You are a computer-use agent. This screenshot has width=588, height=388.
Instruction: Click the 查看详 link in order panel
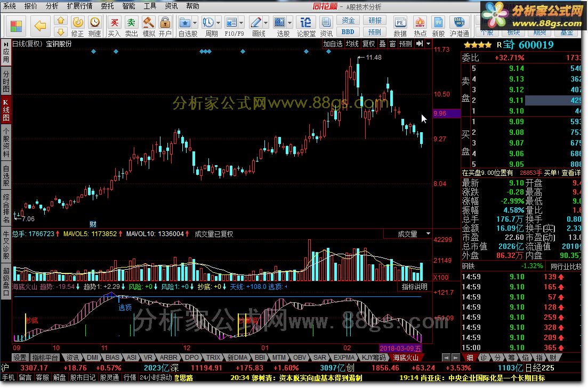(571, 173)
